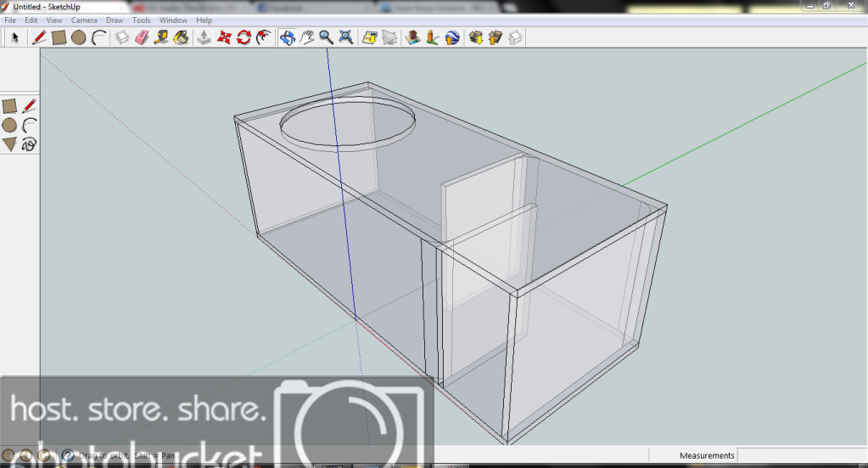Select the Freehand scribble tool

pos(30,144)
